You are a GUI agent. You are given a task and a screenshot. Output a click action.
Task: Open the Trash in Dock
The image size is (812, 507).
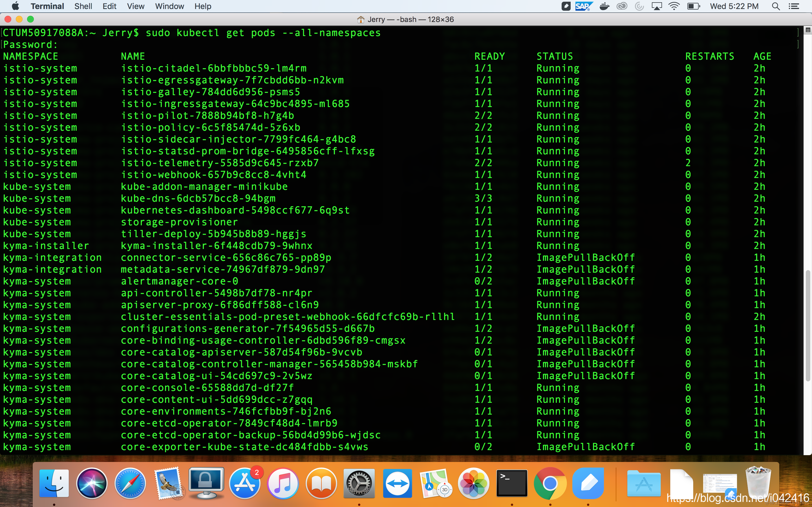click(758, 483)
